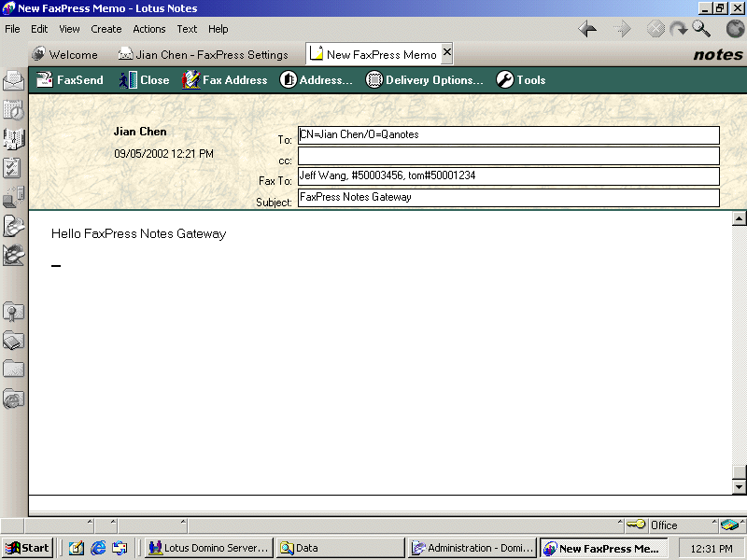Open the Domino Designer bookmark icon
747x560 pixels.
pos(13,255)
